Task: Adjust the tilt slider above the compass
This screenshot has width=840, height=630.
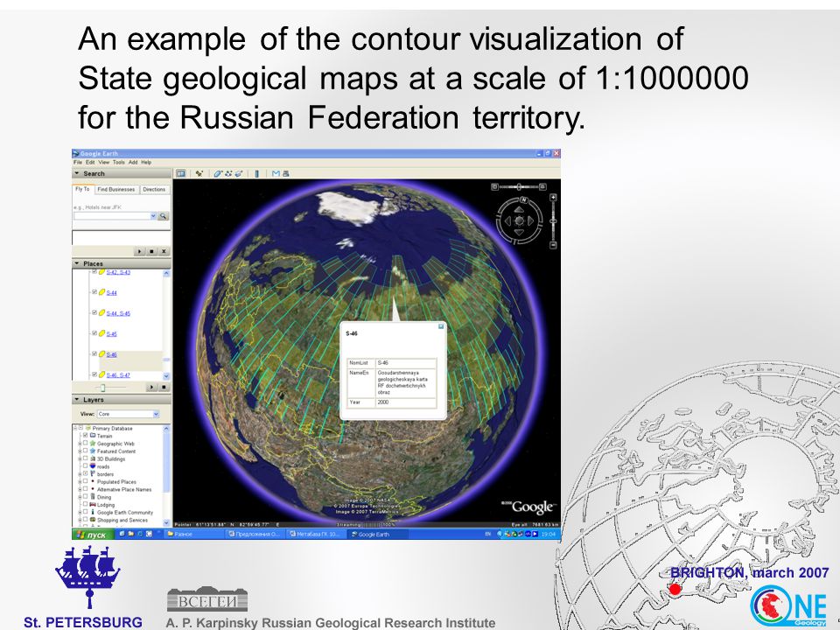Action: [x=519, y=187]
